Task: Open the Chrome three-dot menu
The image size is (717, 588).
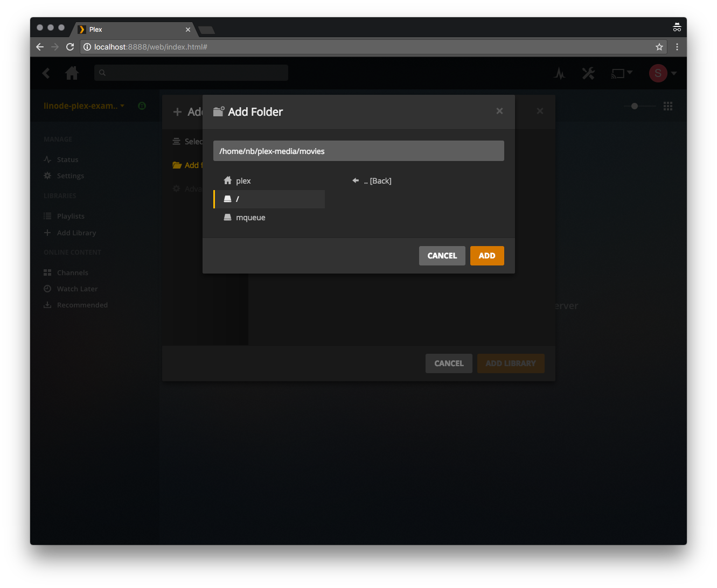Action: click(x=677, y=47)
